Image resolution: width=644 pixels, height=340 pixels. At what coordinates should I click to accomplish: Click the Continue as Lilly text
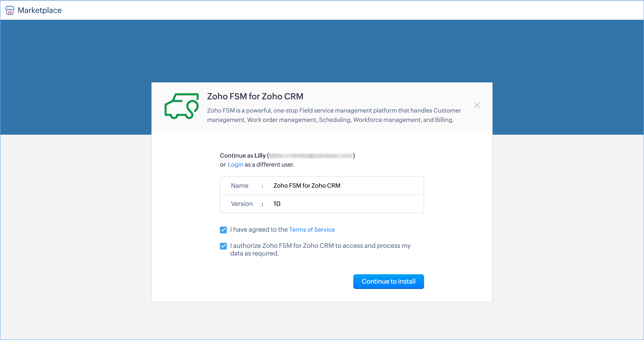tap(242, 156)
